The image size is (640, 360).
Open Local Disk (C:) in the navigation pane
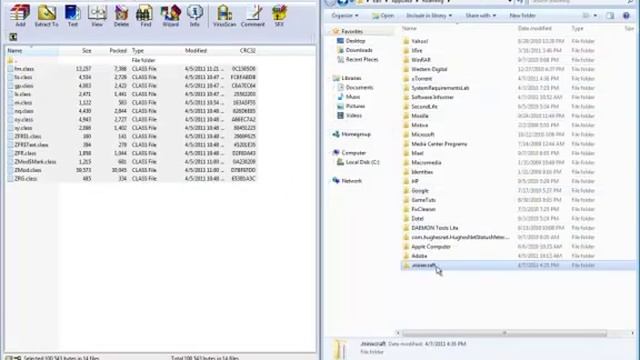point(358,162)
